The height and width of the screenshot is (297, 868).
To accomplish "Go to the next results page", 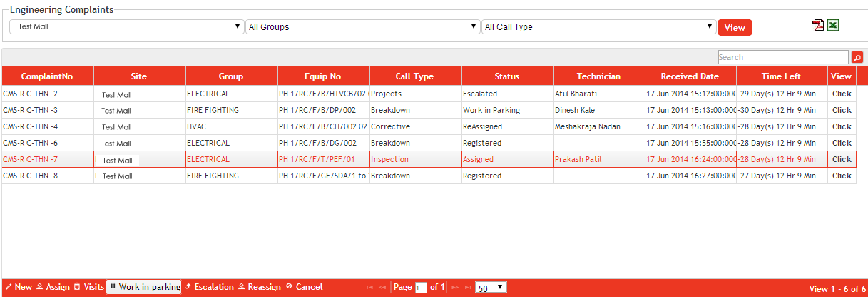I will [455, 287].
